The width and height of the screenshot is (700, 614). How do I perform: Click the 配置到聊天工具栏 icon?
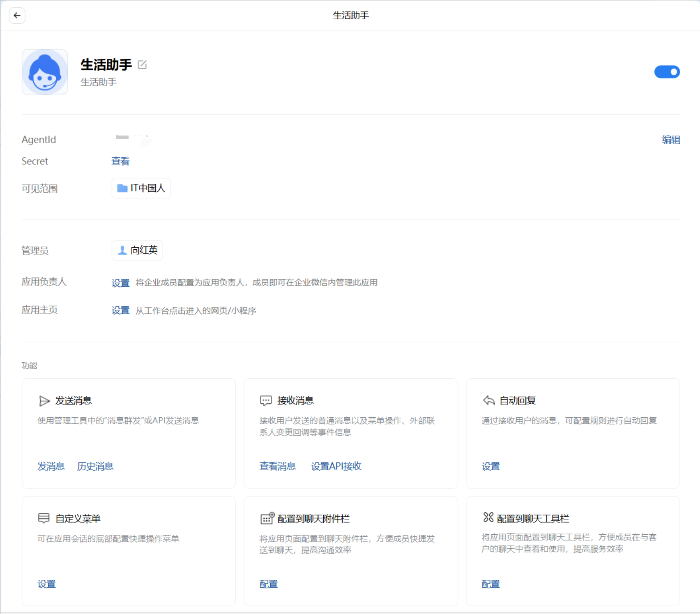488,517
